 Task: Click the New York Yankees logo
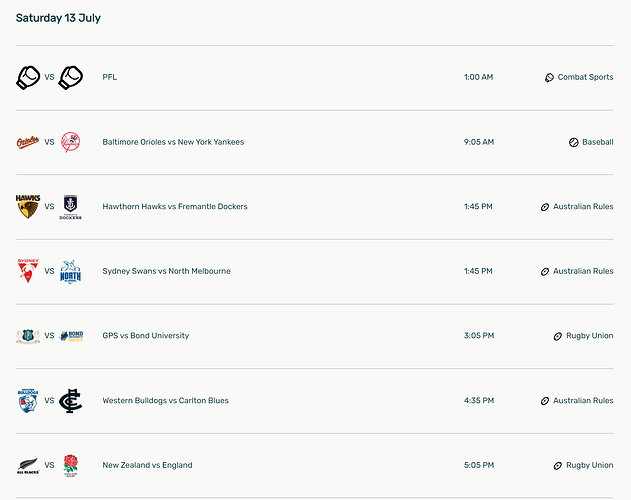(70, 142)
